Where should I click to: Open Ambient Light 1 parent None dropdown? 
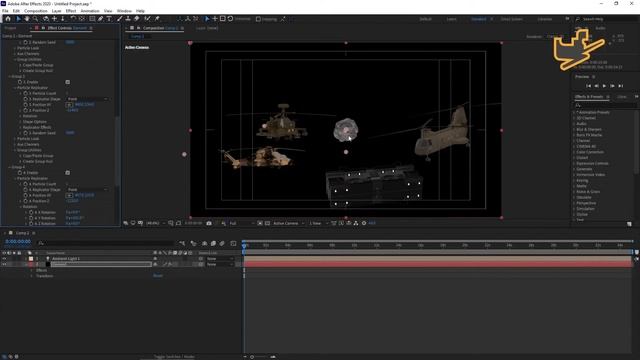pyautogui.click(x=220, y=259)
